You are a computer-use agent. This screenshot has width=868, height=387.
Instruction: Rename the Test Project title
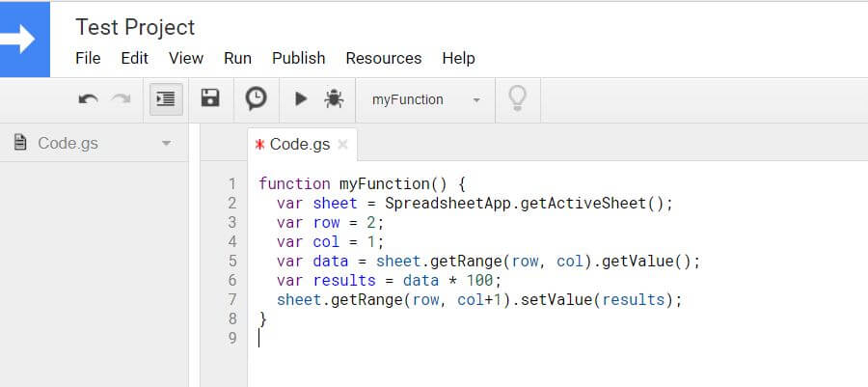click(135, 27)
